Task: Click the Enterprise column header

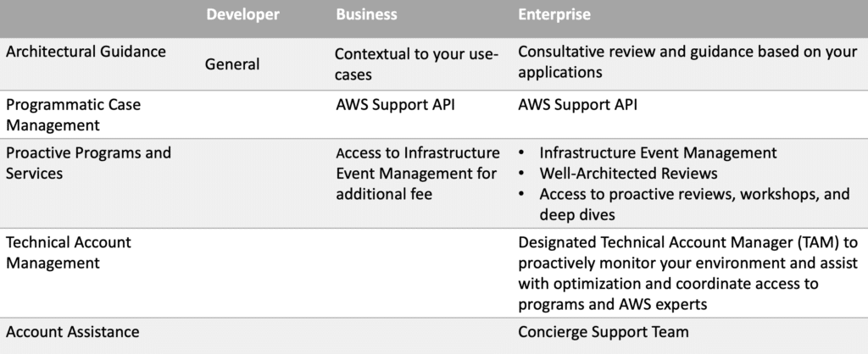Action: click(554, 14)
